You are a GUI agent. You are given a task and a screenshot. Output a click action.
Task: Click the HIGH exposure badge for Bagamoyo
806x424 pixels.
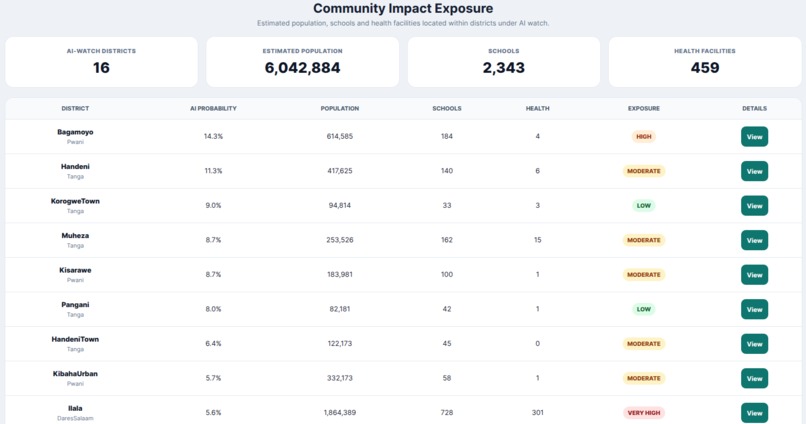click(644, 137)
